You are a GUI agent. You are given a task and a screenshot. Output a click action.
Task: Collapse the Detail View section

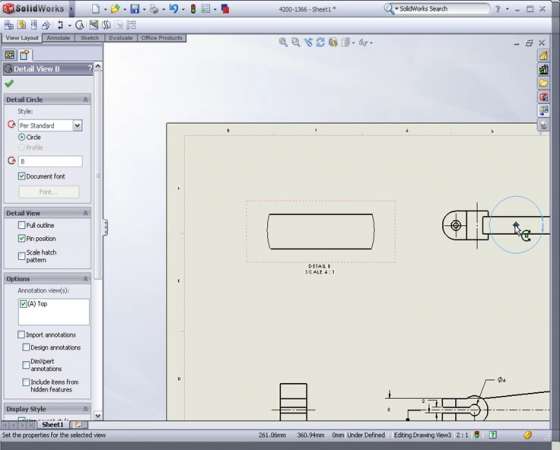(85, 213)
